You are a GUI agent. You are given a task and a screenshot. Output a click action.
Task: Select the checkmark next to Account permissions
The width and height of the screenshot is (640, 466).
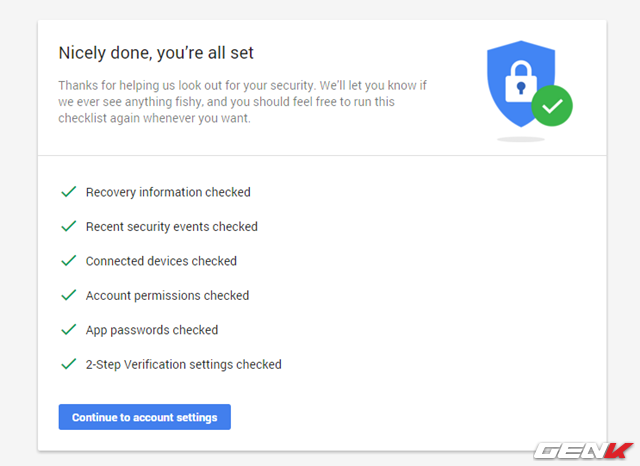click(x=68, y=296)
